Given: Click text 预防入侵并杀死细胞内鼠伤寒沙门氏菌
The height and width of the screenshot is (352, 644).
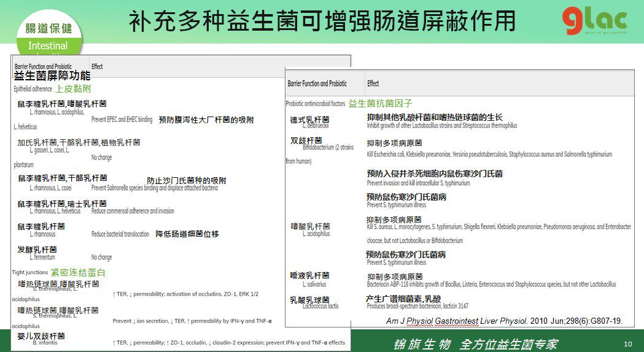Looking at the screenshot, I should (x=435, y=174).
